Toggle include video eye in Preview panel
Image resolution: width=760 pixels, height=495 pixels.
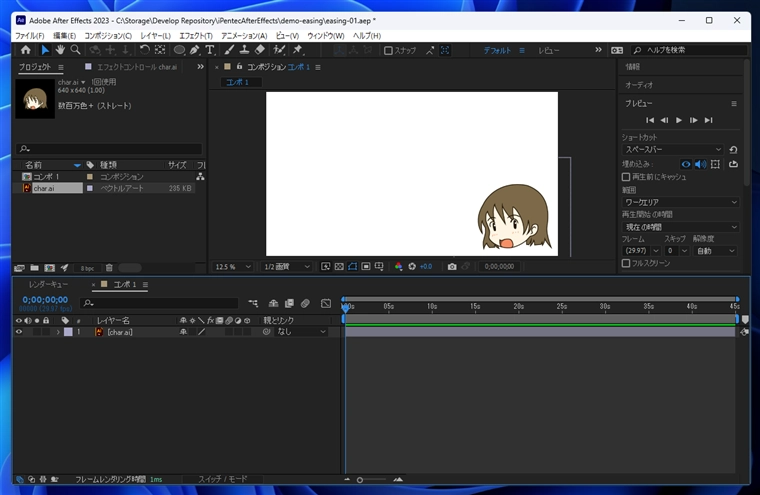685,164
